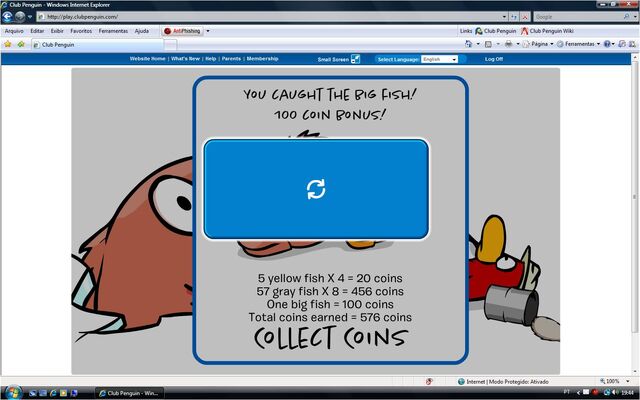Open the Ferramentas menu in the menu bar
Viewport: 640px width, 400px height.
[113, 31]
